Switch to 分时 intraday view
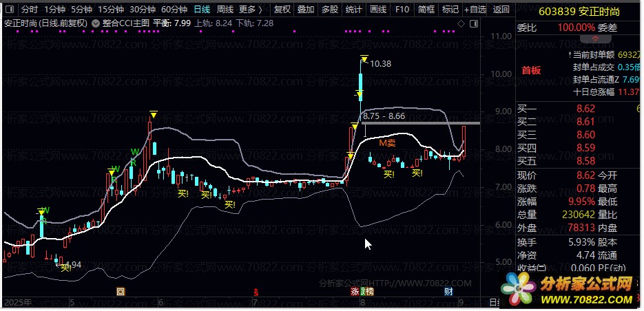Viewport: 644px width, 311px height. tap(31, 9)
